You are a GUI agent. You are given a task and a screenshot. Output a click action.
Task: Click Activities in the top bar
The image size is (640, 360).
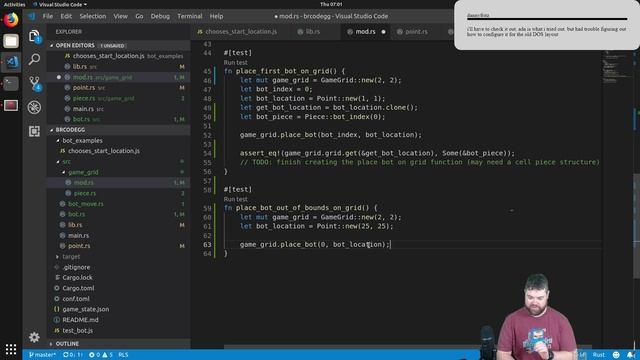pos(14,4)
